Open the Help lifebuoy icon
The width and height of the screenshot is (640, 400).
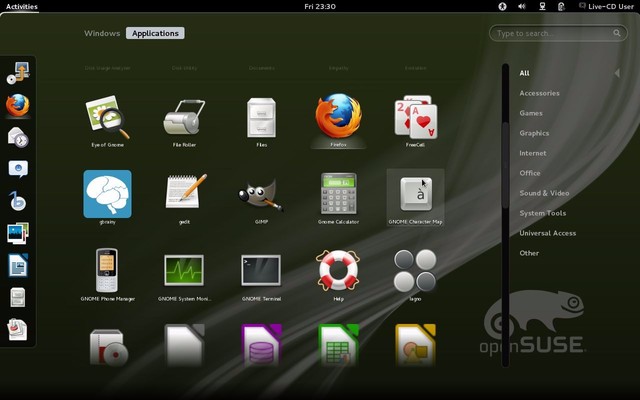(x=338, y=274)
